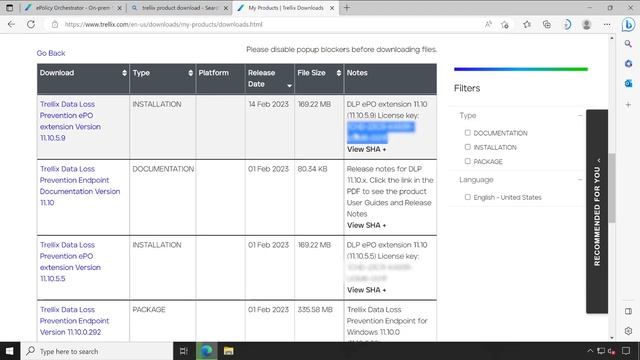Open the notification center
Screen dimensions: 640x360
coord(626,351)
